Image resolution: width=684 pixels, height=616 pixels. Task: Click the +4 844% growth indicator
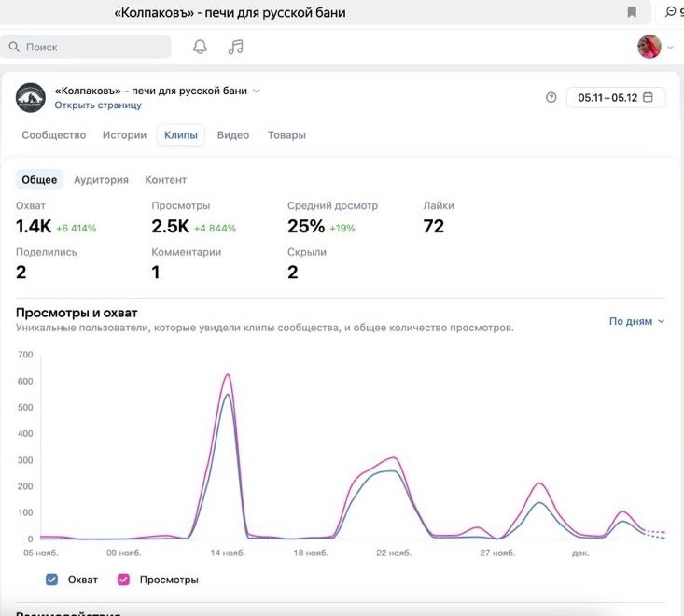coord(215,228)
